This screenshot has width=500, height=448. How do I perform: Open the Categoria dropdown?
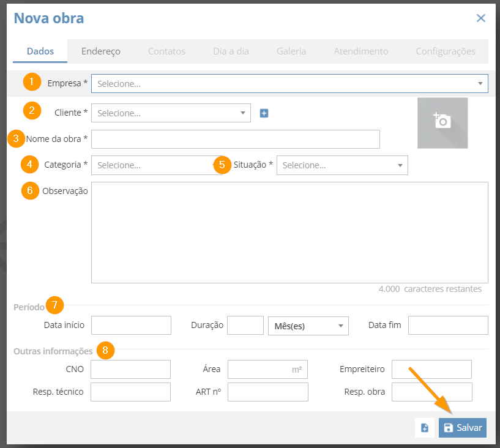coord(157,165)
